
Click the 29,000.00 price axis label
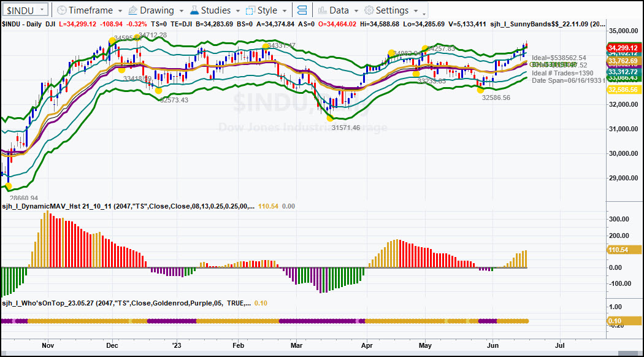click(624, 178)
